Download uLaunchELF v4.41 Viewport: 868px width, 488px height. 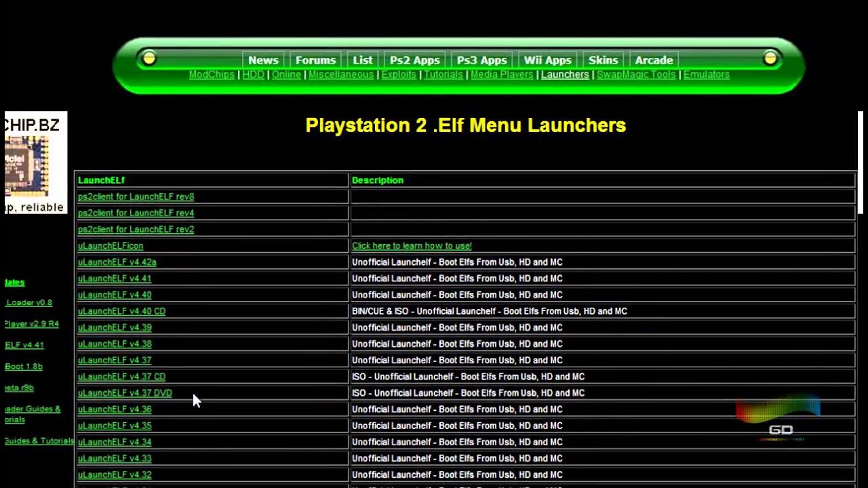[115, 279]
